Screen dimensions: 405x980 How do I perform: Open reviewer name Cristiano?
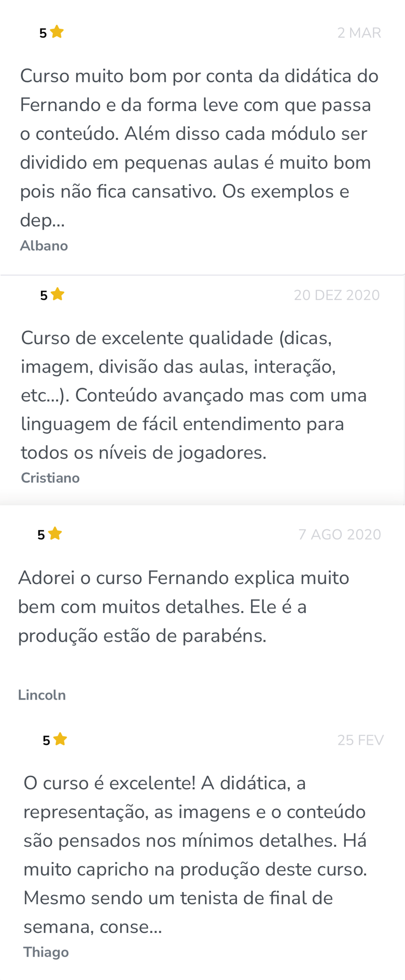(50, 478)
